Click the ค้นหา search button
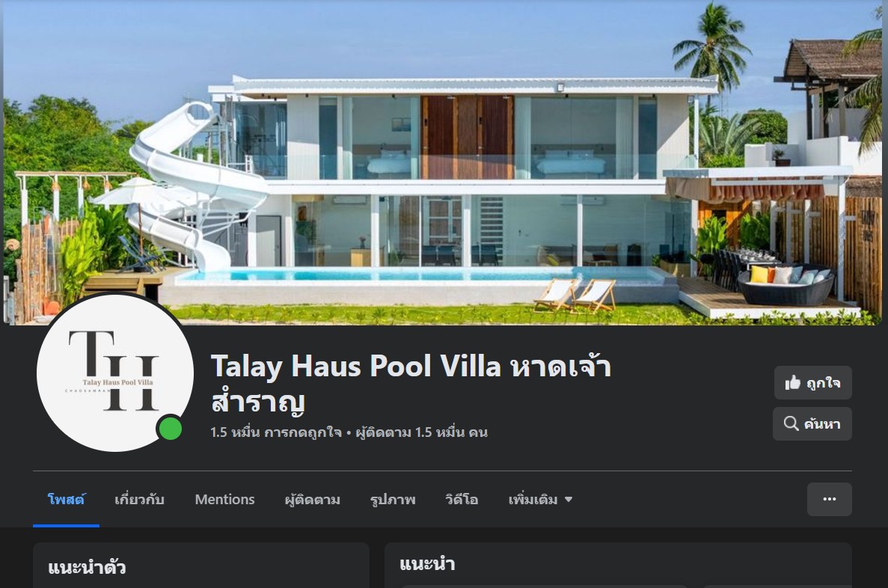888x588 pixels. (x=812, y=423)
